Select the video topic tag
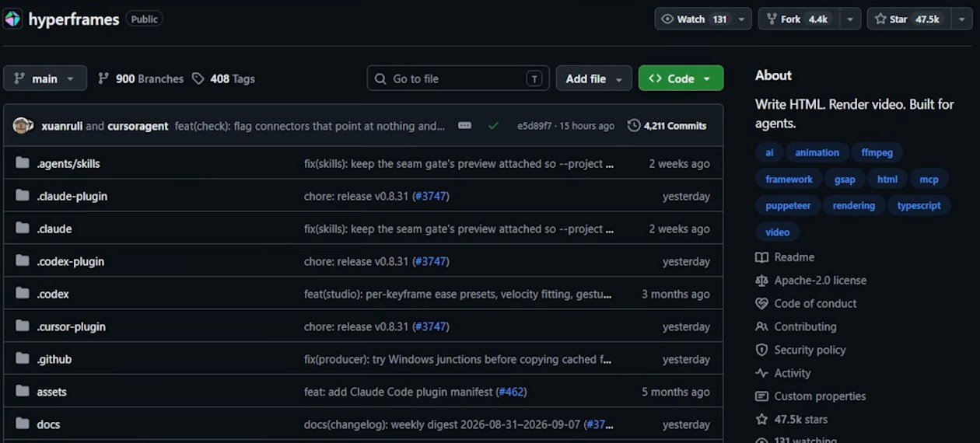 click(777, 232)
